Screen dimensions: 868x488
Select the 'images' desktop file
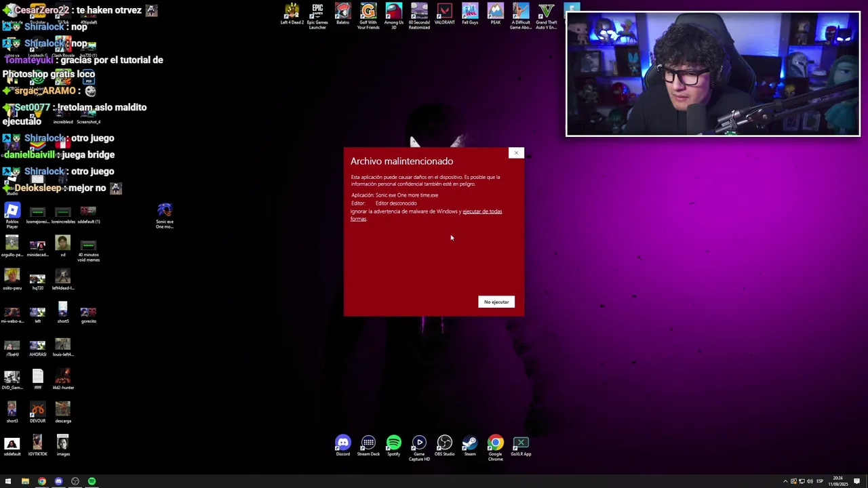coord(63,446)
